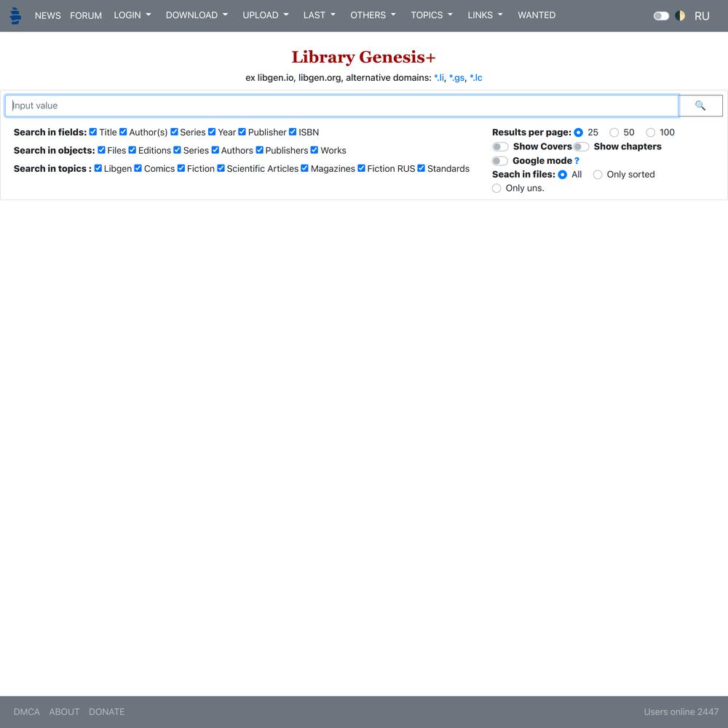Uncheck the Year field checkbox
The width and height of the screenshot is (728, 728).
point(212,132)
